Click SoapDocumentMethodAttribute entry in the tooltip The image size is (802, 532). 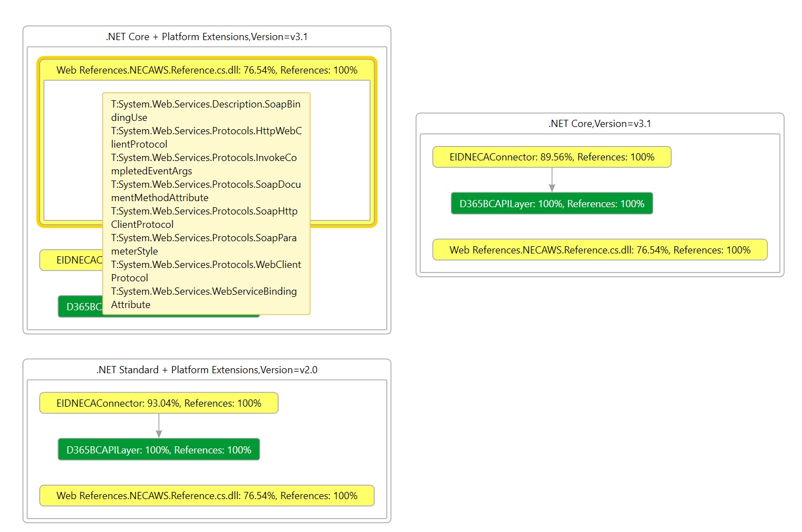205,191
